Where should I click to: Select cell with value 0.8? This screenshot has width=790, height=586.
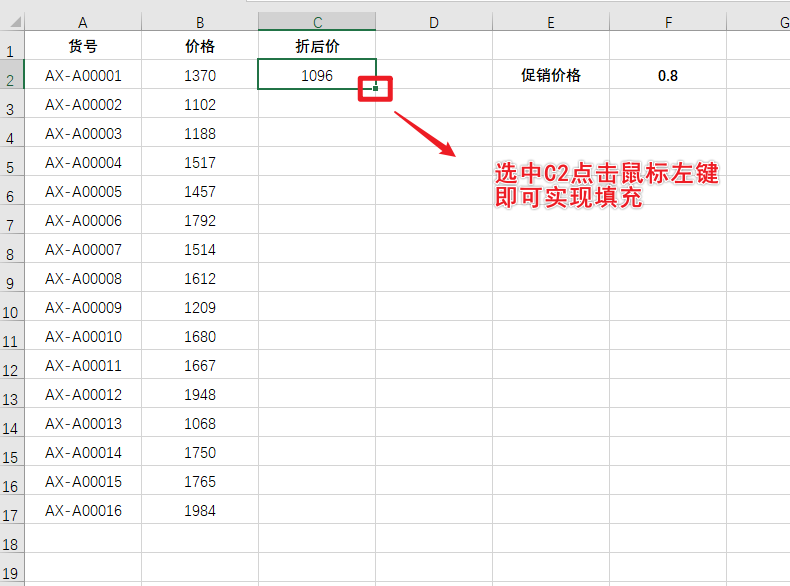(x=668, y=75)
